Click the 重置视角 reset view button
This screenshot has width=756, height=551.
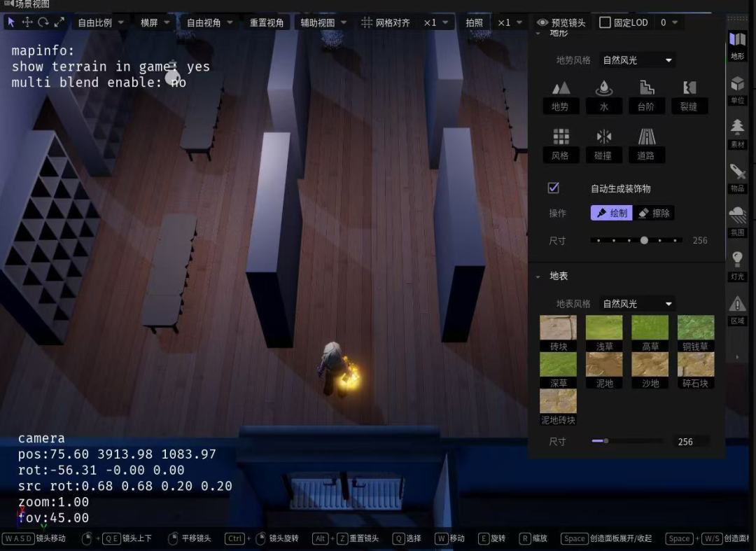coord(266,22)
